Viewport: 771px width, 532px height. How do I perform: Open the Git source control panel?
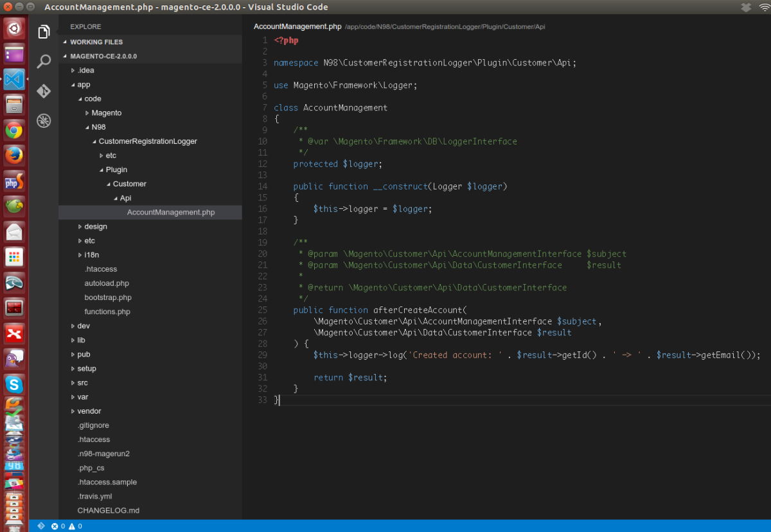(43, 91)
